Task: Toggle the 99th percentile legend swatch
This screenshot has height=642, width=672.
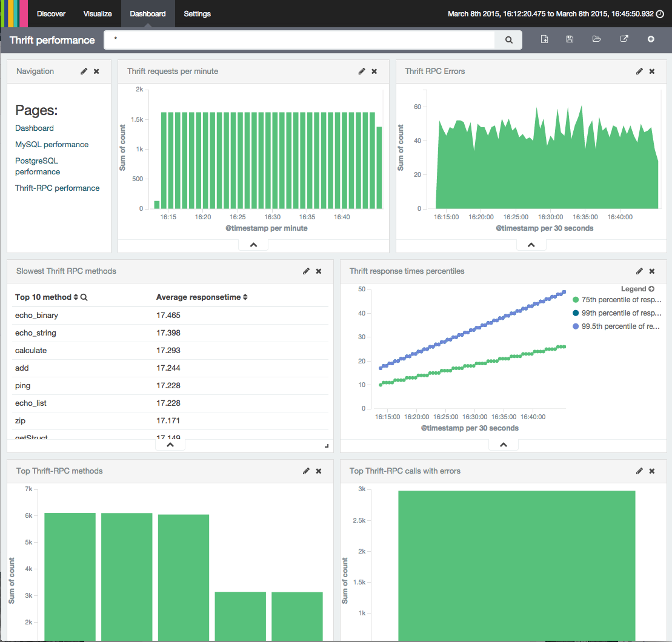Action: [576, 313]
